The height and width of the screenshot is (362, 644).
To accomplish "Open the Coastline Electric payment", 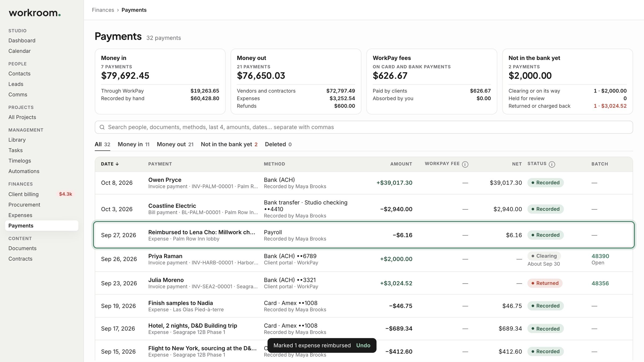I will coord(364,209).
